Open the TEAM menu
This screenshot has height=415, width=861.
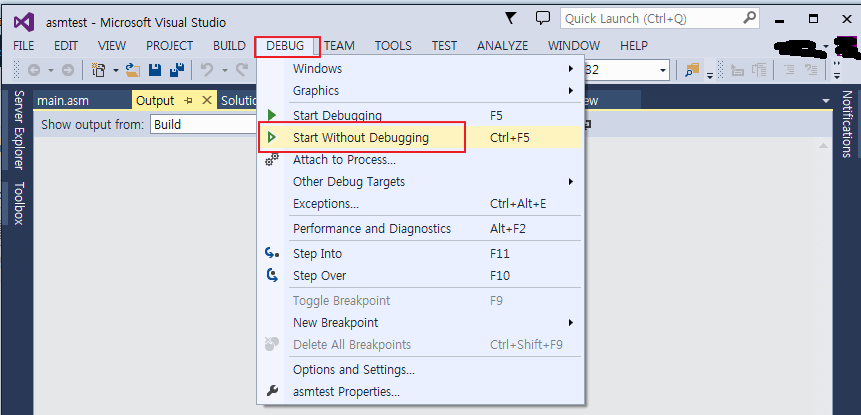tap(339, 46)
